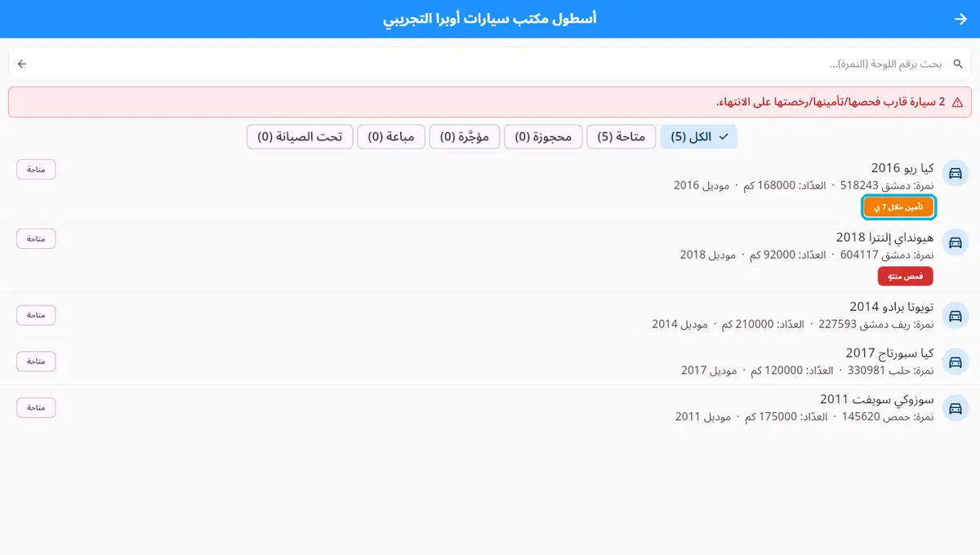Click the متاحة status badge for تويوتا برادو
This screenshot has width=980, height=555.
(x=36, y=315)
